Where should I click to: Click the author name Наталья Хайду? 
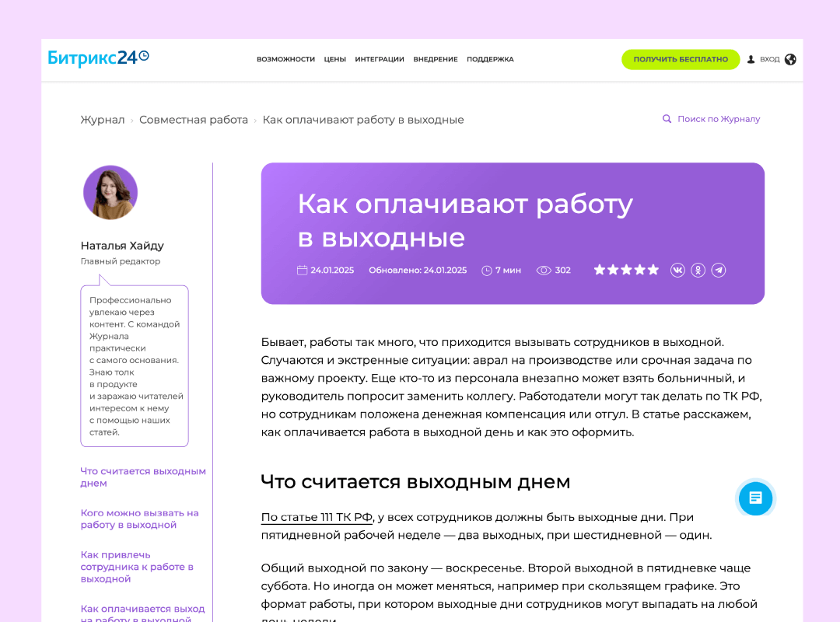click(x=122, y=246)
